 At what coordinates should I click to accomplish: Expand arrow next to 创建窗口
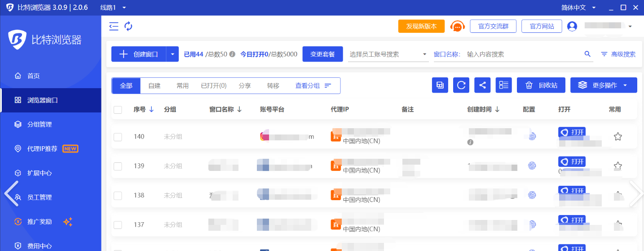pos(172,54)
